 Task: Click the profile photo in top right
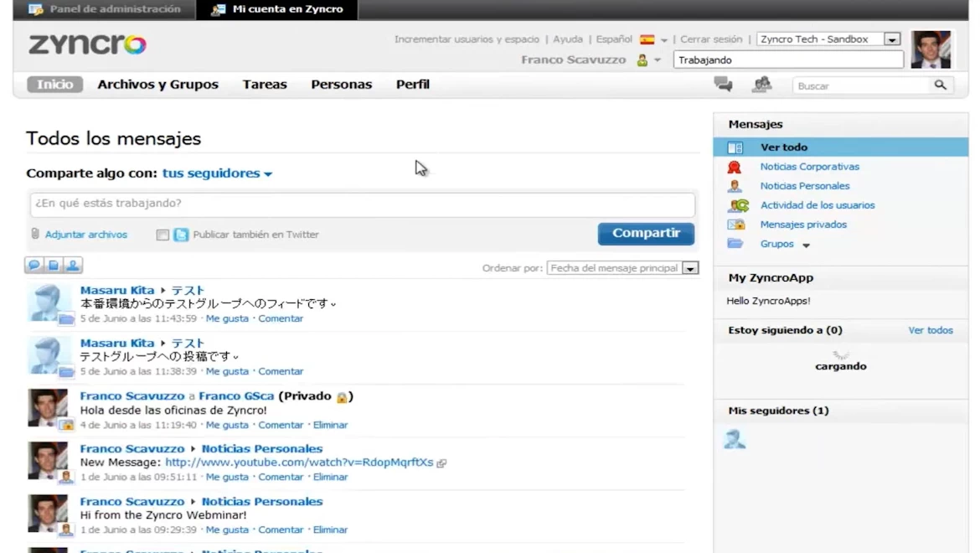pos(931,49)
